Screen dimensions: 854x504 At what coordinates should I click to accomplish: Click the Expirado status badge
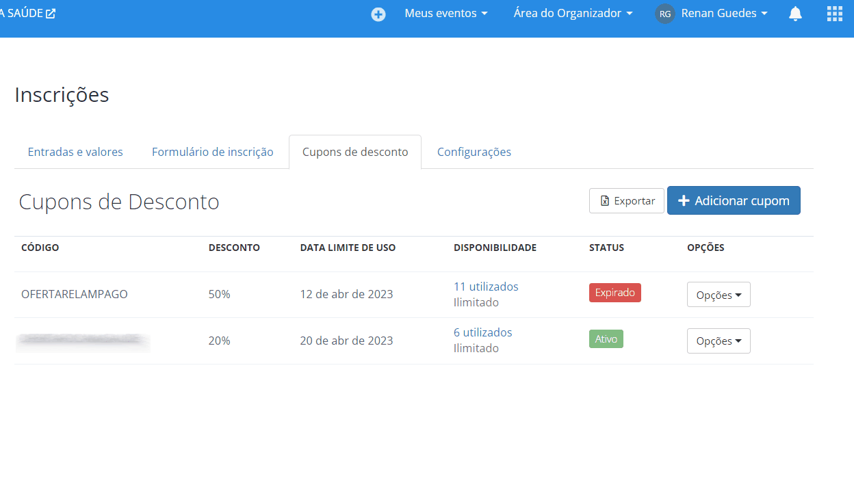tap(615, 293)
